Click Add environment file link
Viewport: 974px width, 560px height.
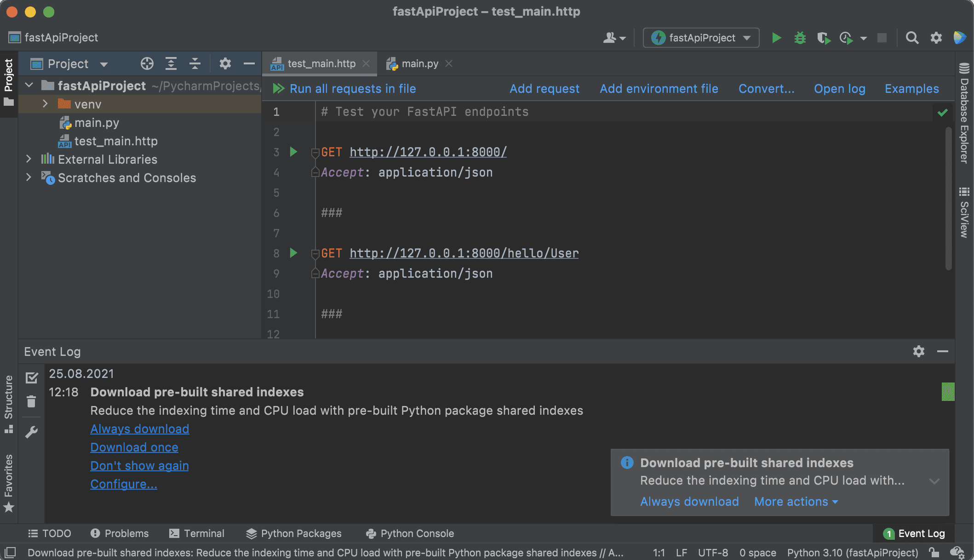659,88
